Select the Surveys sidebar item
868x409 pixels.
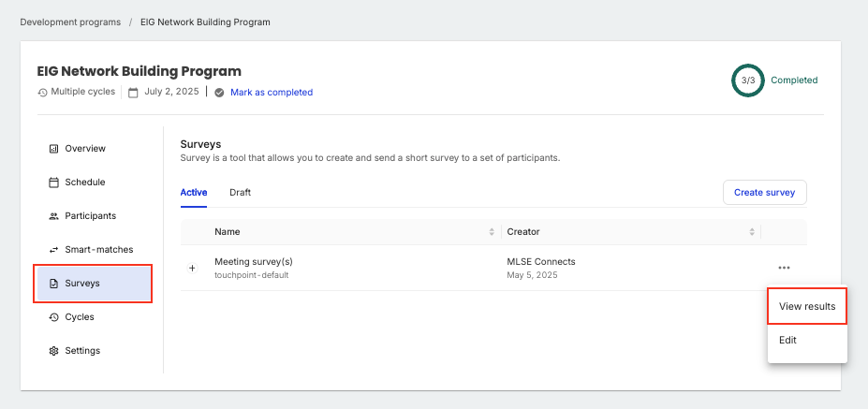[95, 284]
